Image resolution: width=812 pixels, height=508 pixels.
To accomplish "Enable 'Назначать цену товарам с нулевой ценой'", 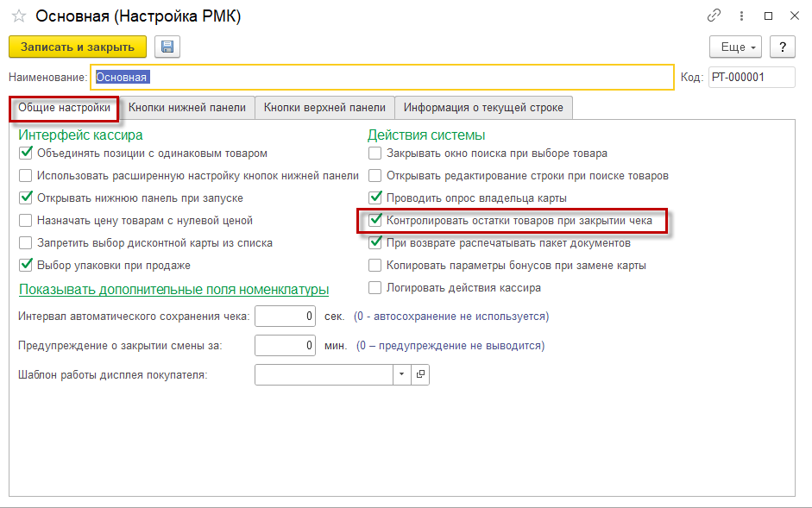I will [25, 221].
